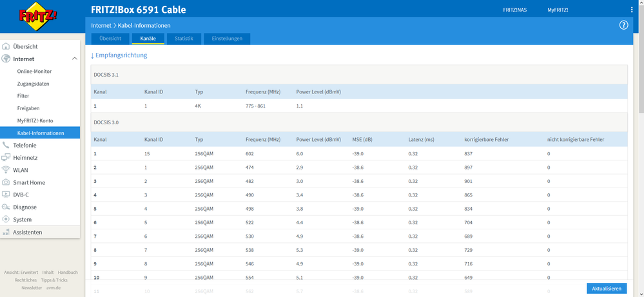The height and width of the screenshot is (297, 644).
Task: Click the MSE (dB) column header
Action: 362,139
